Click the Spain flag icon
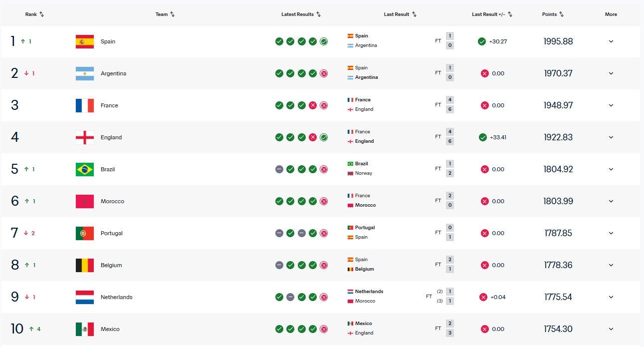Viewport: 644px width, 347px height. click(85, 41)
